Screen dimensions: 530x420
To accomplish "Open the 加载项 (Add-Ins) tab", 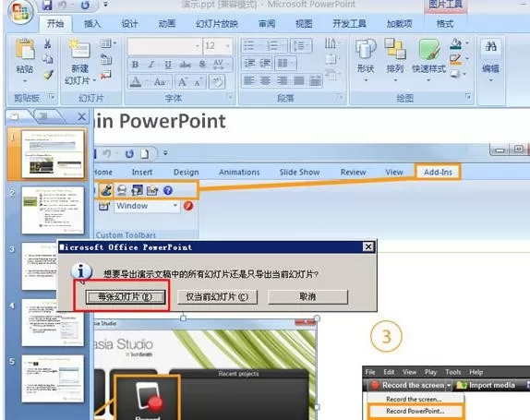I will tap(399, 24).
